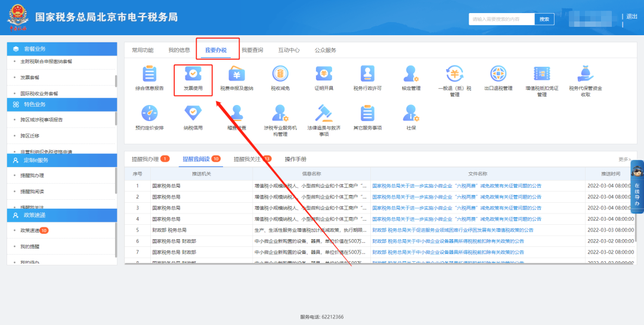The width and height of the screenshot is (644, 325).
Task: Open 出口退税管理 icon
Action: 498,75
